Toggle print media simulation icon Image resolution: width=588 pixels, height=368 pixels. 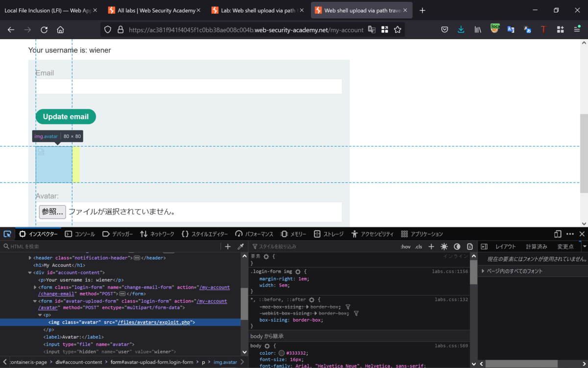[469, 246]
